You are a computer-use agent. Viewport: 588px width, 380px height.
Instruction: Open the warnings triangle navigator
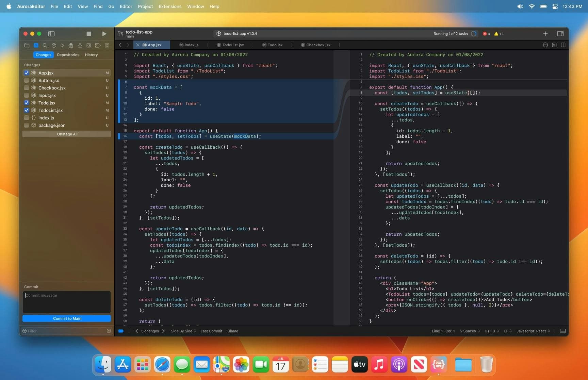(x=80, y=45)
